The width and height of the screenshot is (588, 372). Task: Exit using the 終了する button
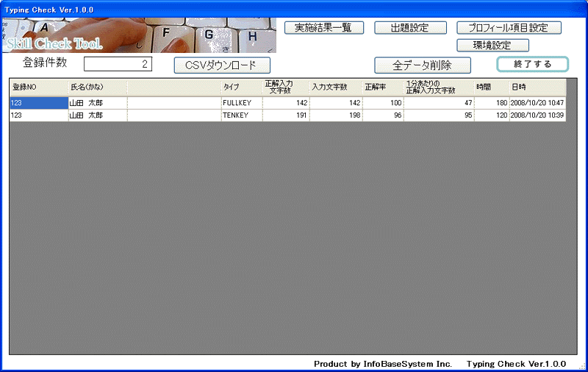(532, 64)
